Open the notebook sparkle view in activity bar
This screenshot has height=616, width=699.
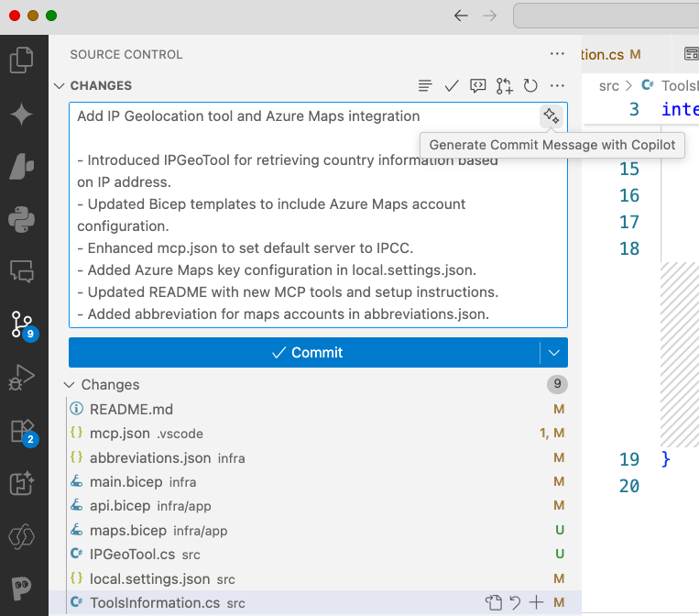tap(21, 483)
